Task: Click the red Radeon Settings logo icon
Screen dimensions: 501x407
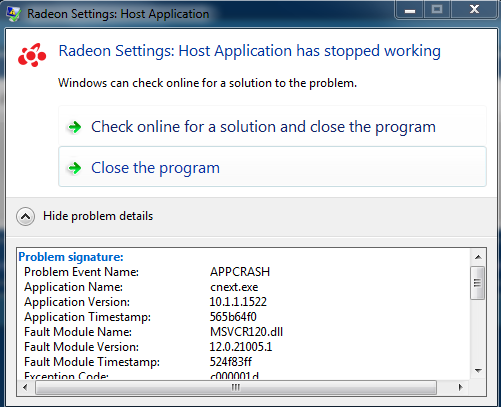Action: tap(32, 55)
